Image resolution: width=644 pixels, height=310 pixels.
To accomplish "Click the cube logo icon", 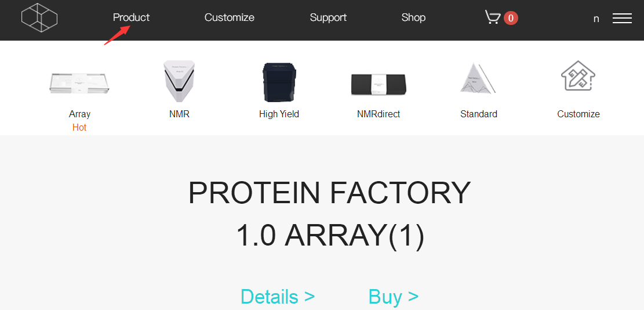I will click(x=39, y=17).
